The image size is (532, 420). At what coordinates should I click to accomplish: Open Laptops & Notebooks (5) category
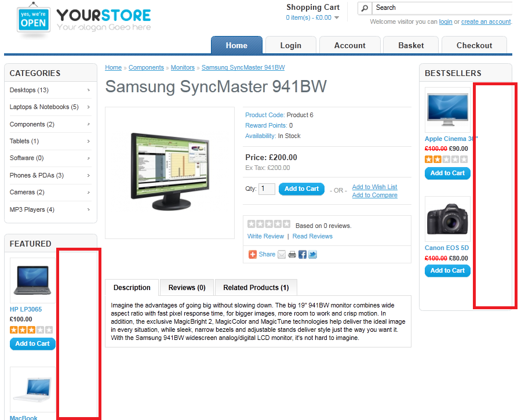click(x=50, y=107)
